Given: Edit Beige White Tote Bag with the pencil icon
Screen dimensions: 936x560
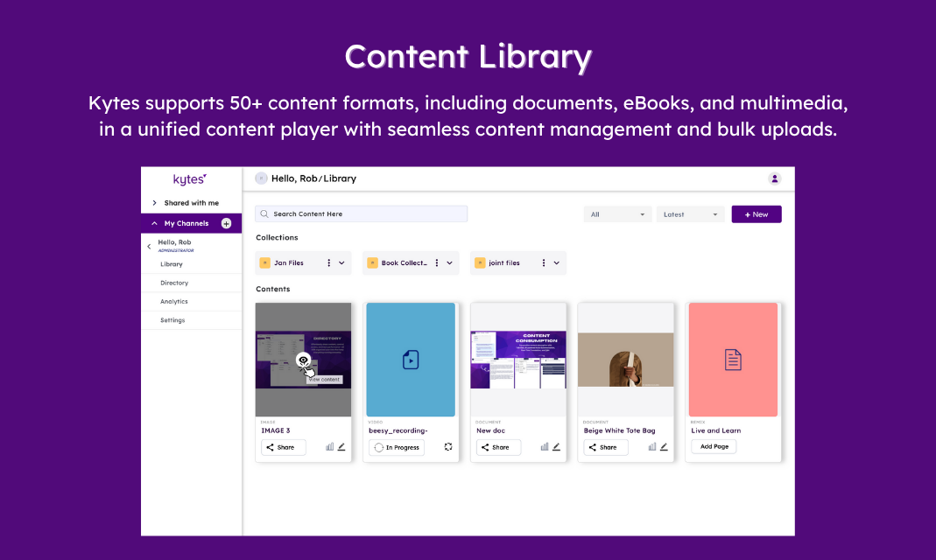Looking at the screenshot, I should pos(664,447).
